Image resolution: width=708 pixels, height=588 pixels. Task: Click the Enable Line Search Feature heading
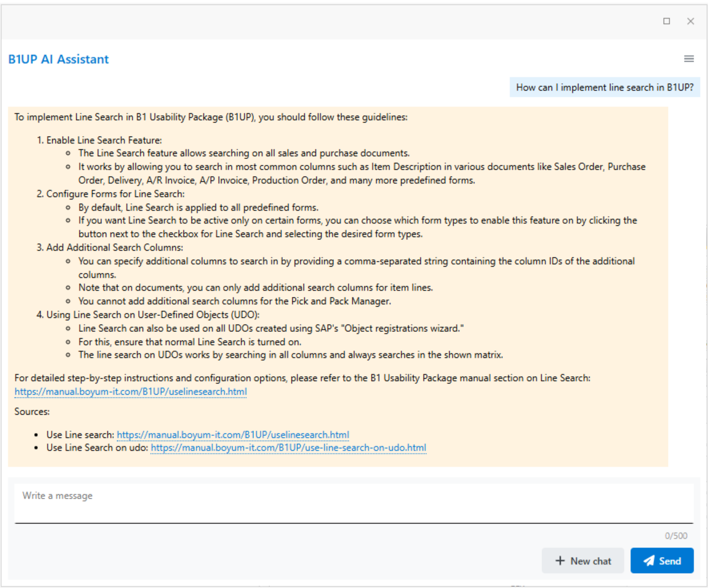click(104, 140)
